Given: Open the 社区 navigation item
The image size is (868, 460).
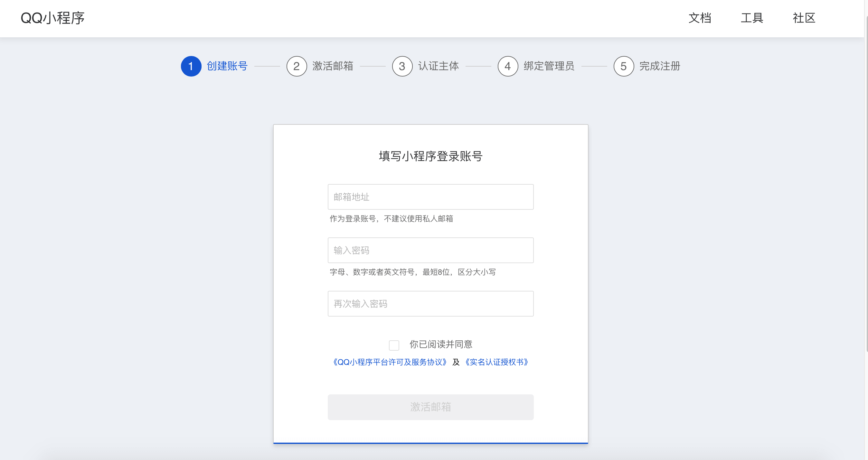Looking at the screenshot, I should coord(804,18).
